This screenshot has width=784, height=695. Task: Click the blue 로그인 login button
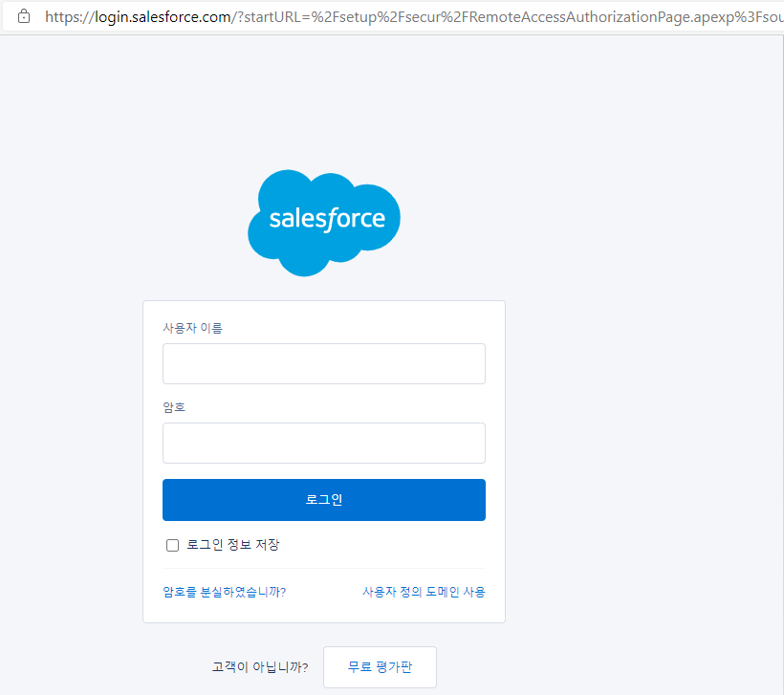(x=324, y=500)
